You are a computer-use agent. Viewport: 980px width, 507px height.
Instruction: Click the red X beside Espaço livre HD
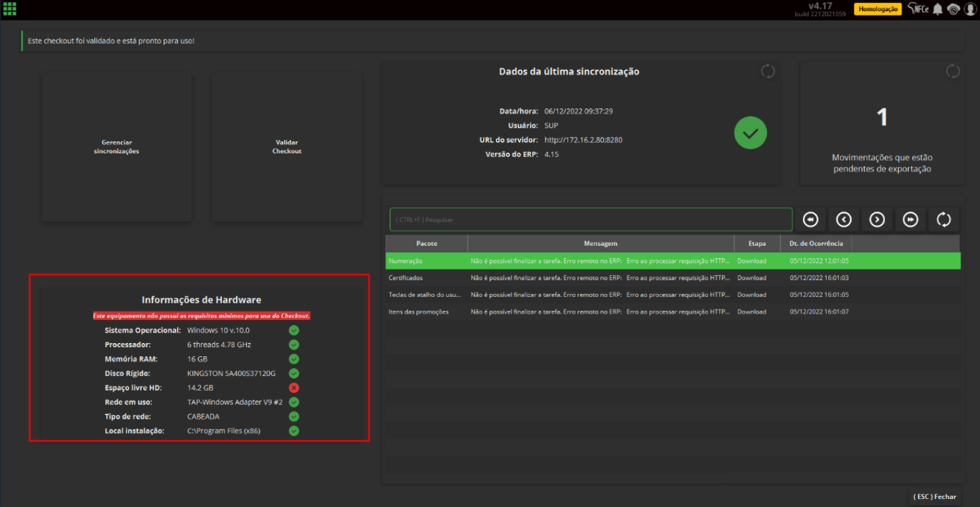294,388
